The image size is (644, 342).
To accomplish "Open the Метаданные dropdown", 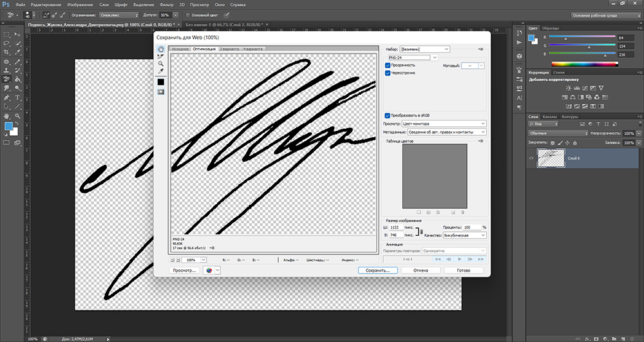I will 446,131.
